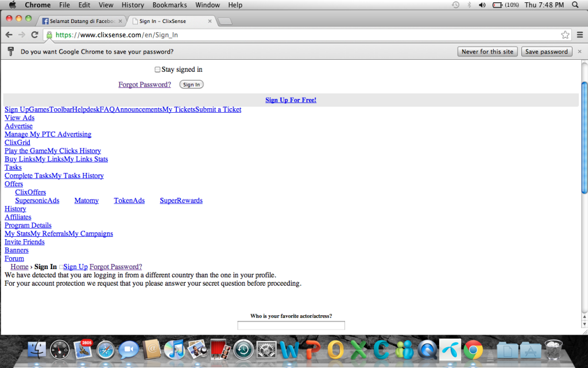Screen dimensions: 588x368
Task: Launch Microsoft Outlook from the dock
Action: coord(335,350)
